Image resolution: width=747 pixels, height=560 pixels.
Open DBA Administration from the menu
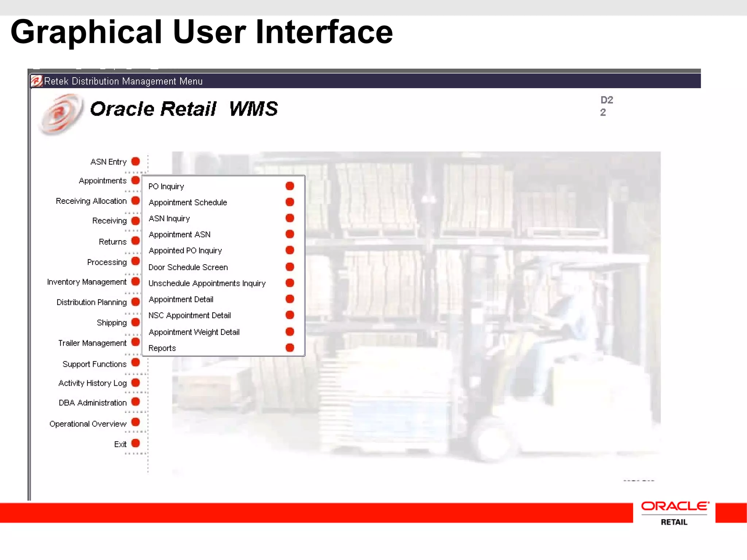click(x=93, y=403)
